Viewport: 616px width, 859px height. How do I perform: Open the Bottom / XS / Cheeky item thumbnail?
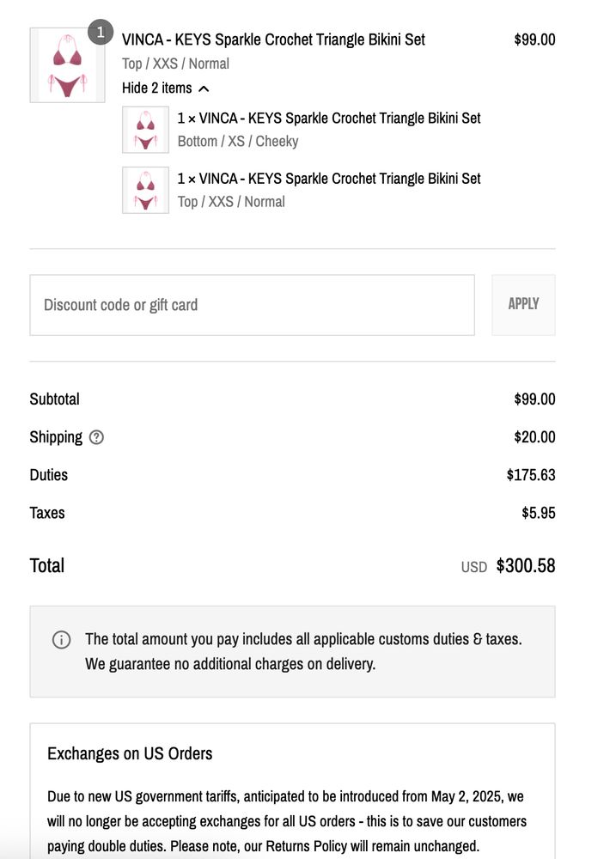click(146, 130)
